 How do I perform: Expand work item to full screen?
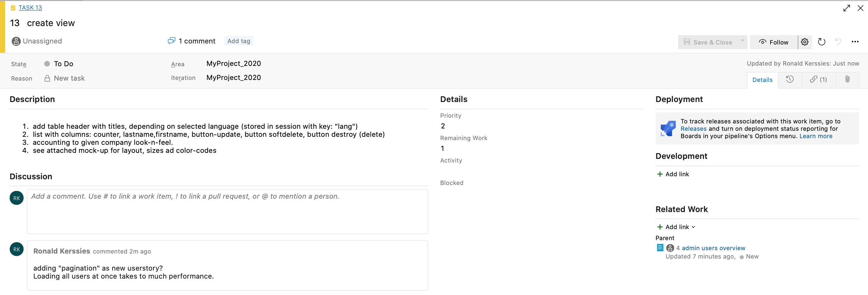[x=847, y=8]
